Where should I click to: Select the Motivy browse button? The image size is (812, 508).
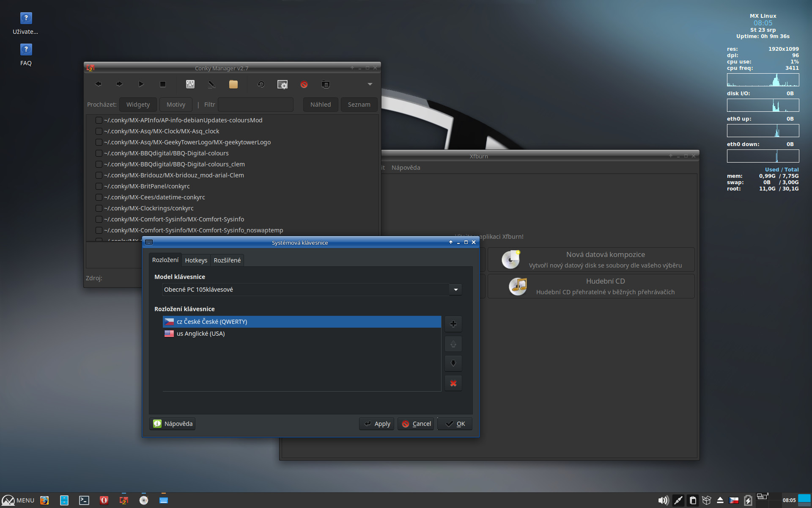(x=176, y=105)
